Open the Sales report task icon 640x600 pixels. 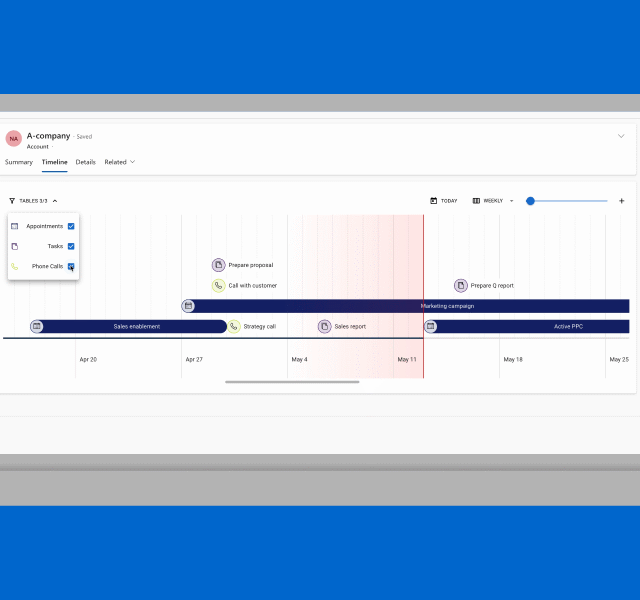pyautogui.click(x=324, y=326)
